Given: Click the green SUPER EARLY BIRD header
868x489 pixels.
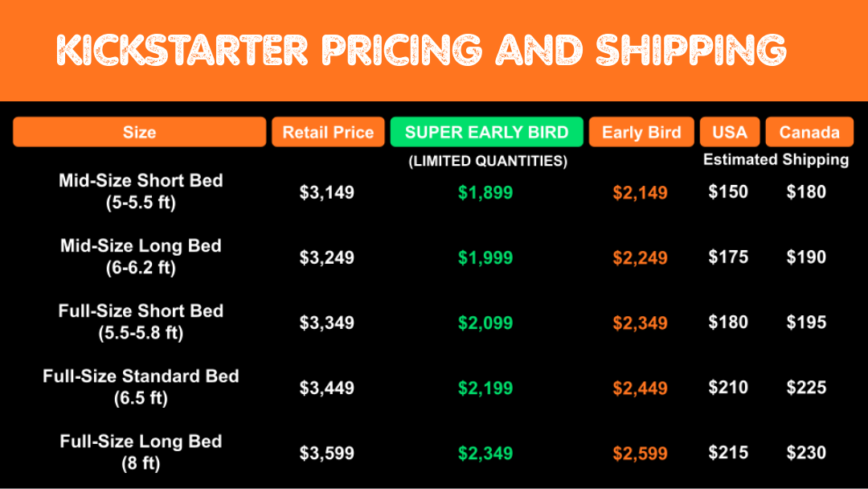Looking at the screenshot, I should [486, 133].
